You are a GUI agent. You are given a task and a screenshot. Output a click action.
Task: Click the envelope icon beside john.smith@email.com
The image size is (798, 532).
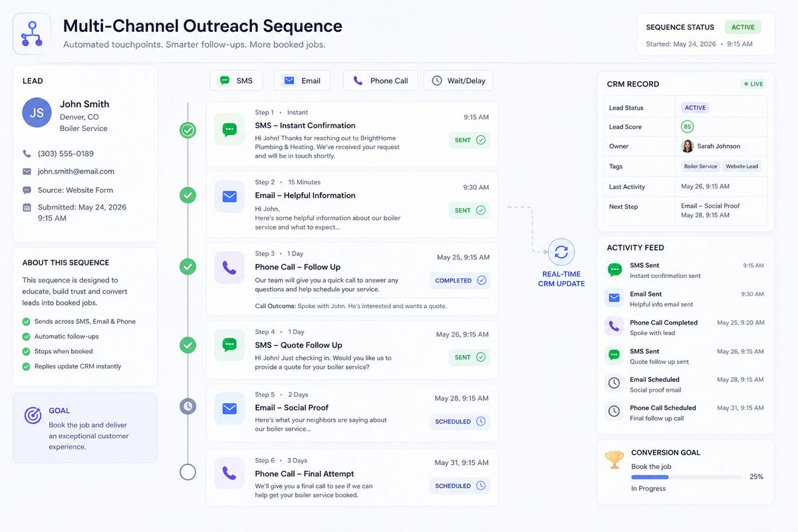27,171
